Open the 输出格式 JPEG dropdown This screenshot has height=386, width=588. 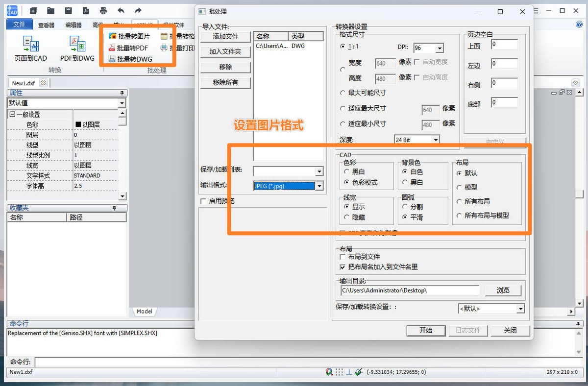point(319,186)
